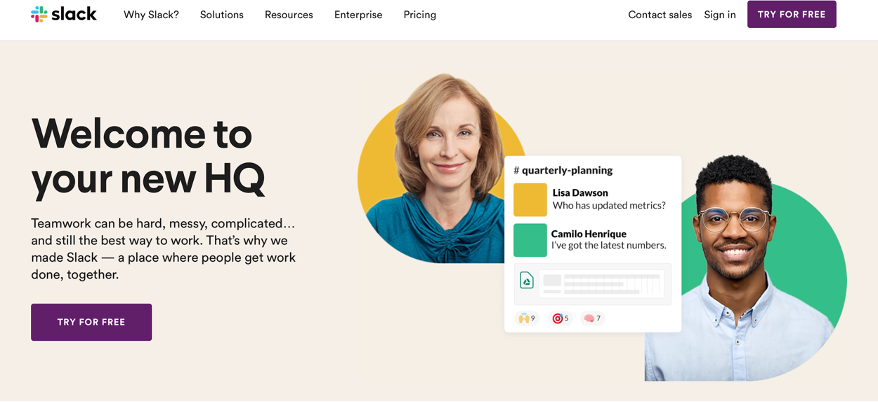Open the Why Slack? menu
Screen dimensions: 878x402
click(151, 15)
